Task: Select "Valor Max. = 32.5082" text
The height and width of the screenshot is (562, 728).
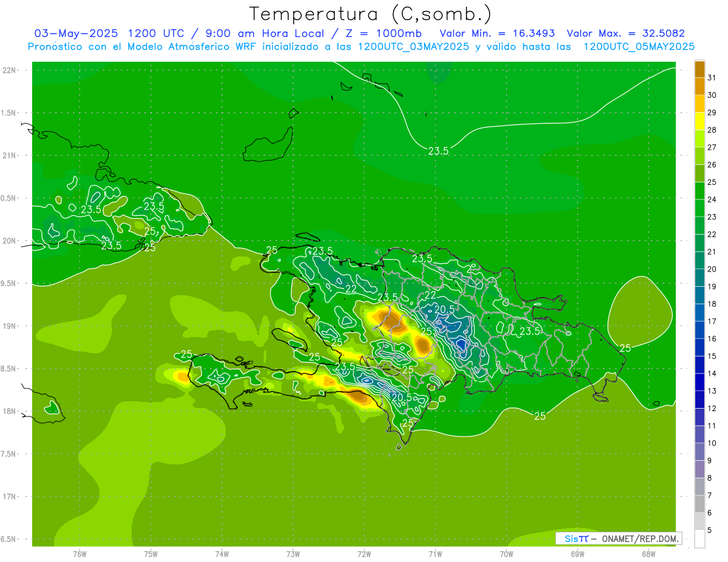Action: 625,33
